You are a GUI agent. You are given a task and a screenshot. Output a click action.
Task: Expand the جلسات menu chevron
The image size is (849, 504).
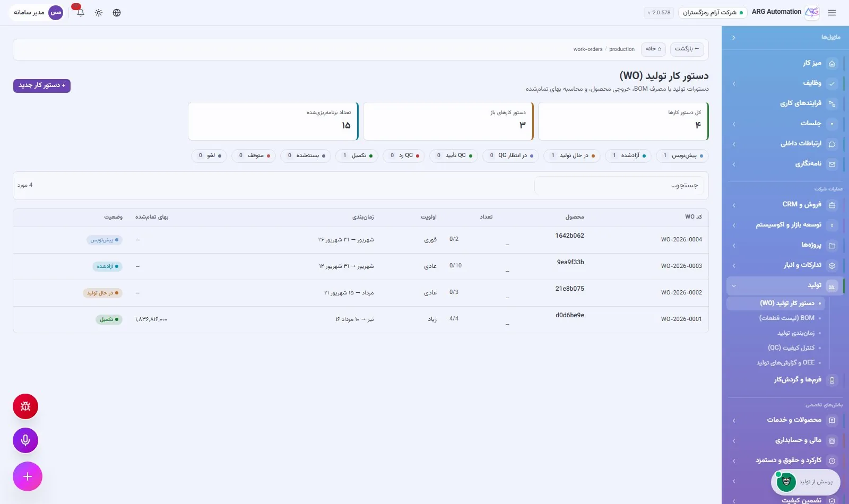(x=734, y=124)
